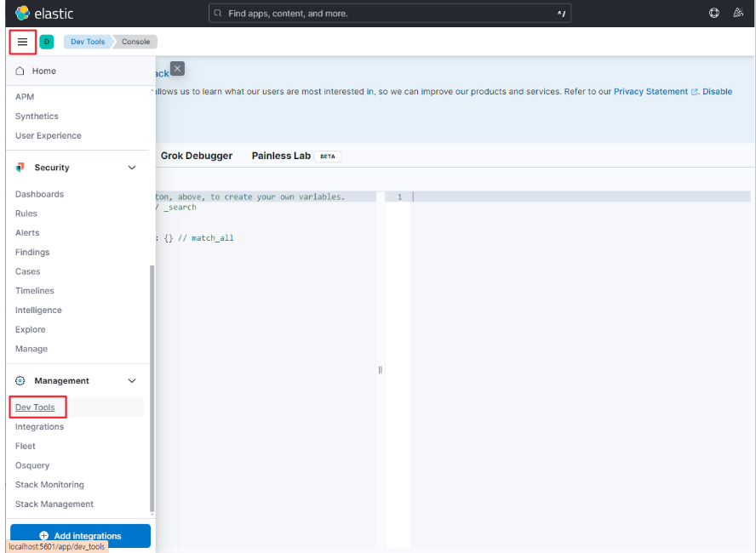Open the Intelligence page
Viewport: 756px width, 553px height.
[38, 310]
